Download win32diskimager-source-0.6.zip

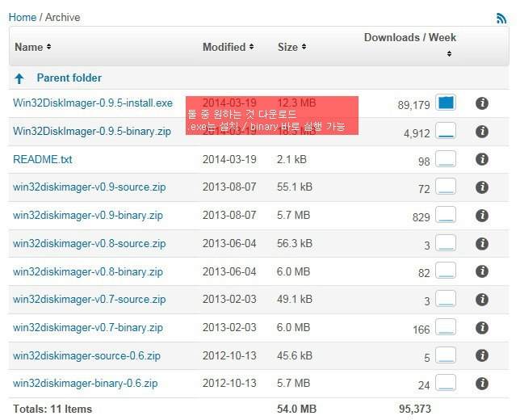(x=86, y=355)
